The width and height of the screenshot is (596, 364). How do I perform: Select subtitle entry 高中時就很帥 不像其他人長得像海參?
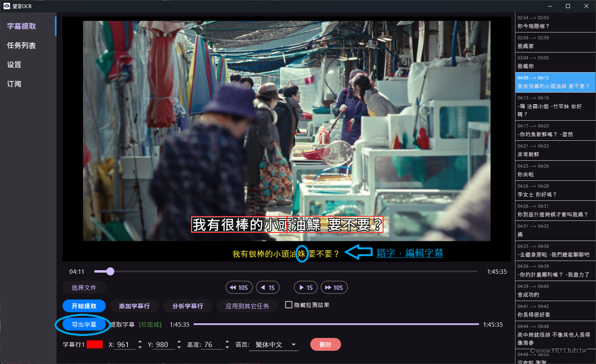coord(555,335)
